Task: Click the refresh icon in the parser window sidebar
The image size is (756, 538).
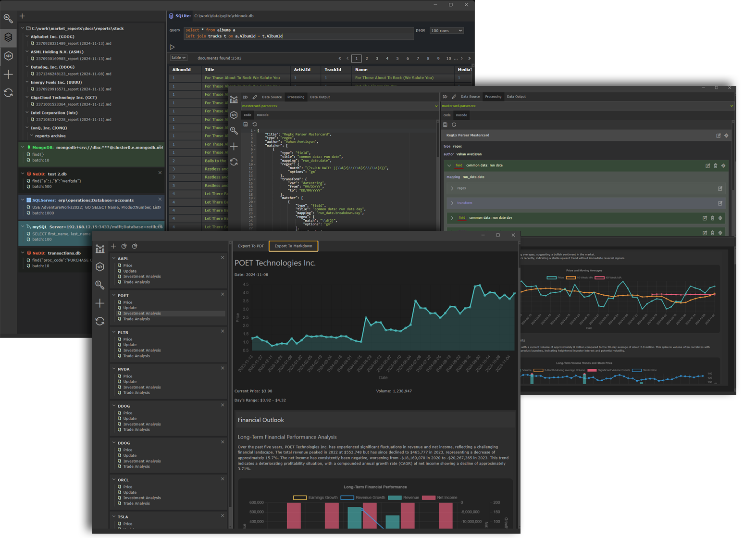Action: coord(234,162)
